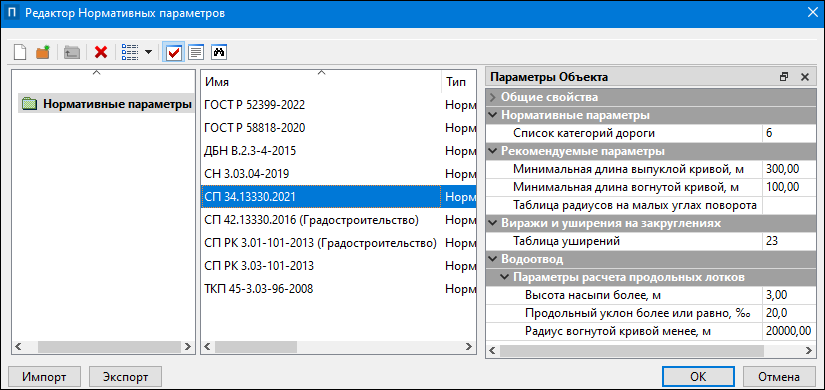This screenshot has height=390, width=825.
Task: Expand the Общие свойства group
Action: [x=492, y=97]
